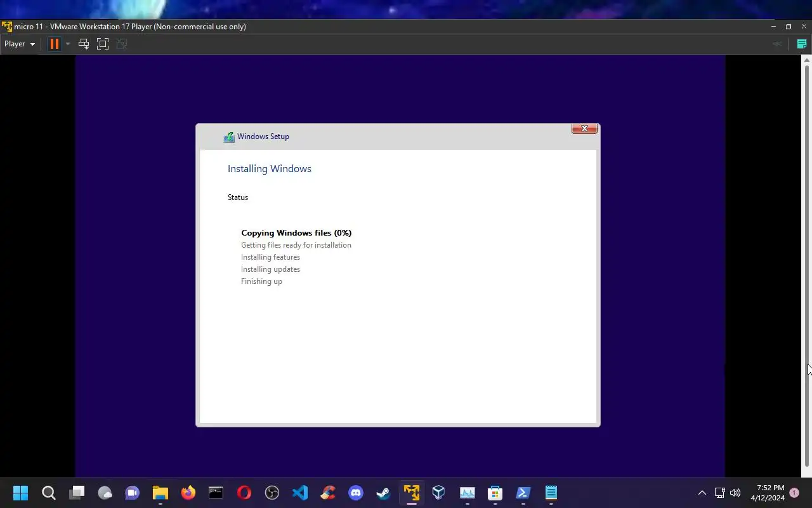The width and height of the screenshot is (812, 508).
Task: Close the Windows Setup dialog
Action: (584, 128)
